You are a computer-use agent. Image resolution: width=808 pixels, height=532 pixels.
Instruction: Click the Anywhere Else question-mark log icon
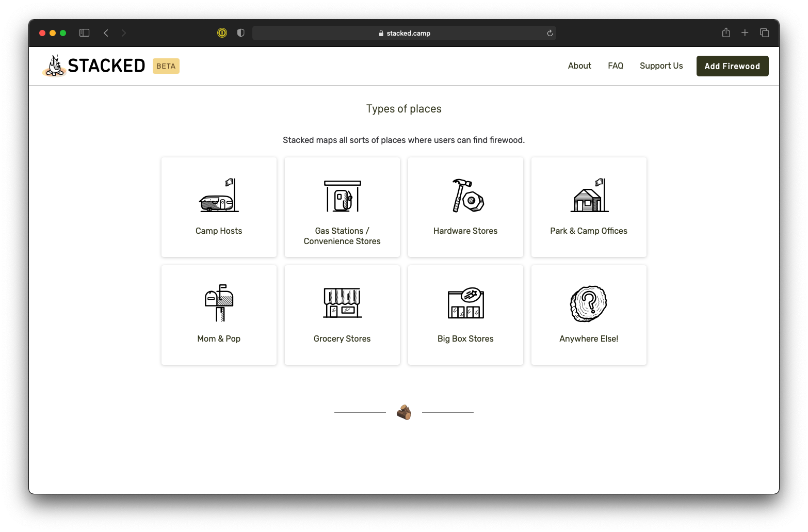[588, 304]
